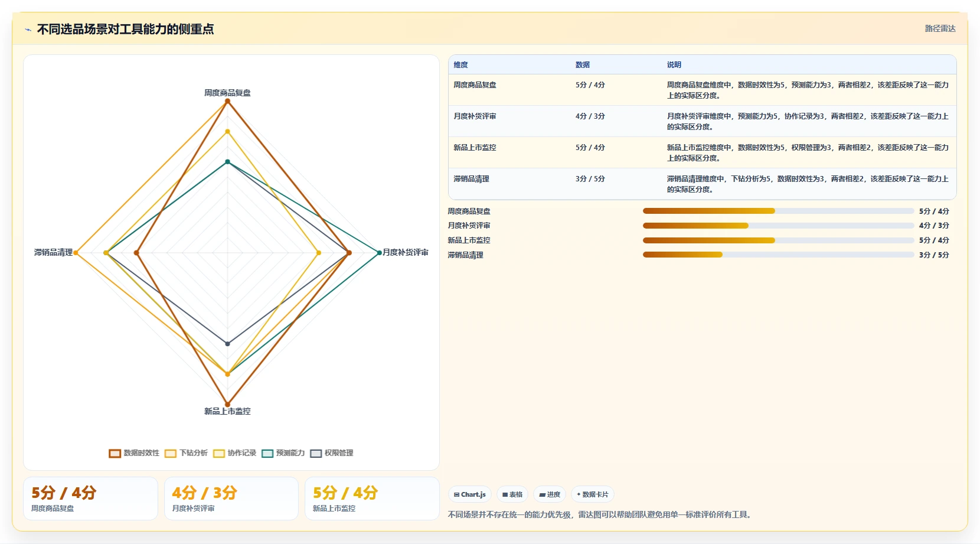Toggle the 数据时效性 legend swatch
Viewport: 980px width, 544px height.
coord(115,454)
